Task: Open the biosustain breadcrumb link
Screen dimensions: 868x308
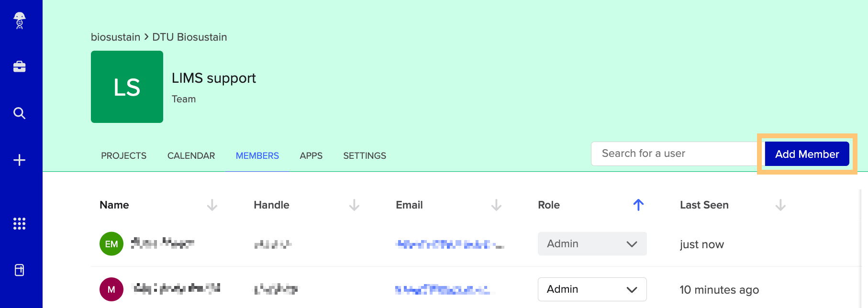Action: click(x=115, y=37)
